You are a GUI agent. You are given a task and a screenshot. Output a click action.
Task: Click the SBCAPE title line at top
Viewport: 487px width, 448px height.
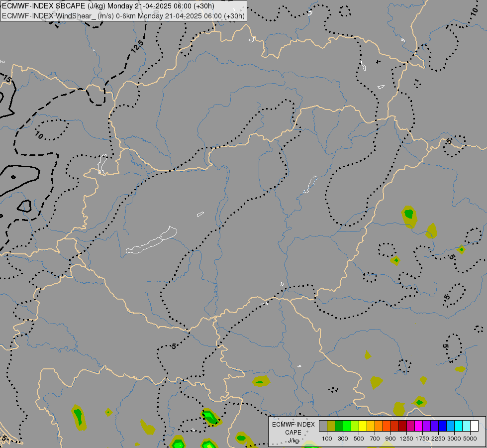[108, 6]
